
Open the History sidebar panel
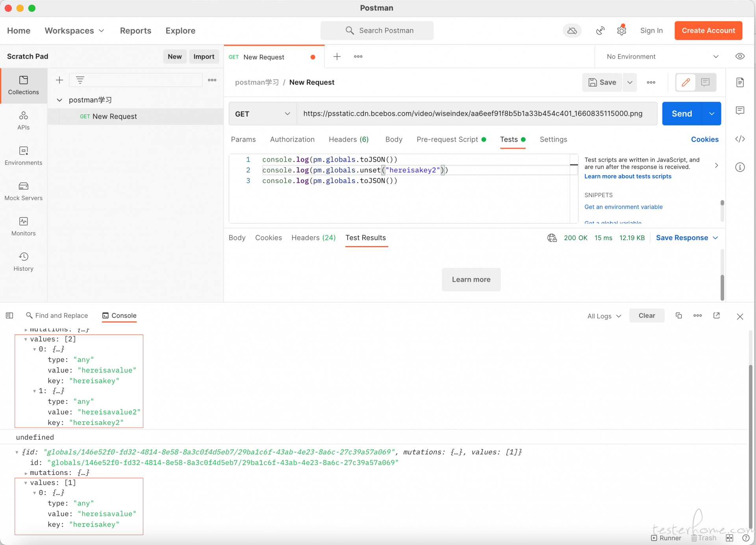[24, 262]
